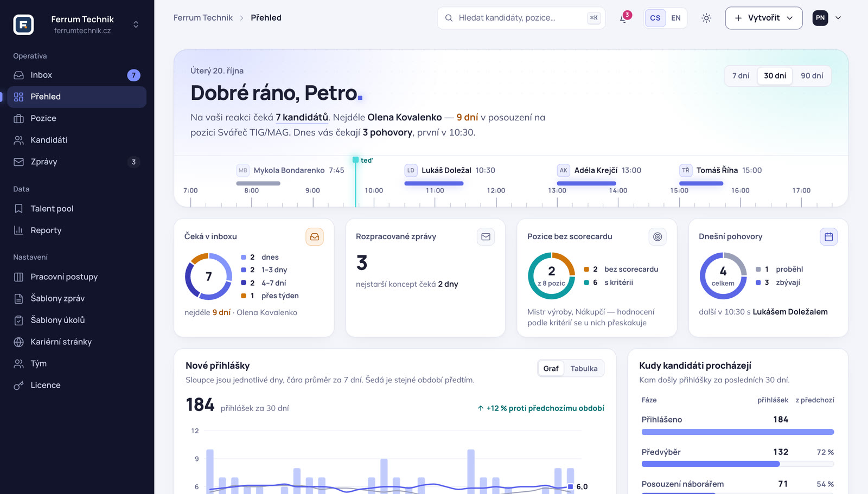Click the Šablony zpráv document icon

[x=18, y=298]
